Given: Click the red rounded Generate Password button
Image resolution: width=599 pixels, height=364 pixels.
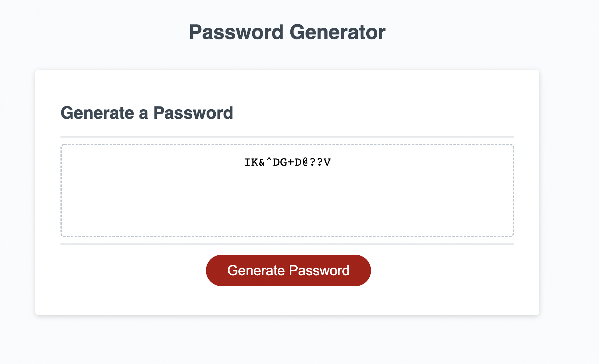Looking at the screenshot, I should (288, 270).
